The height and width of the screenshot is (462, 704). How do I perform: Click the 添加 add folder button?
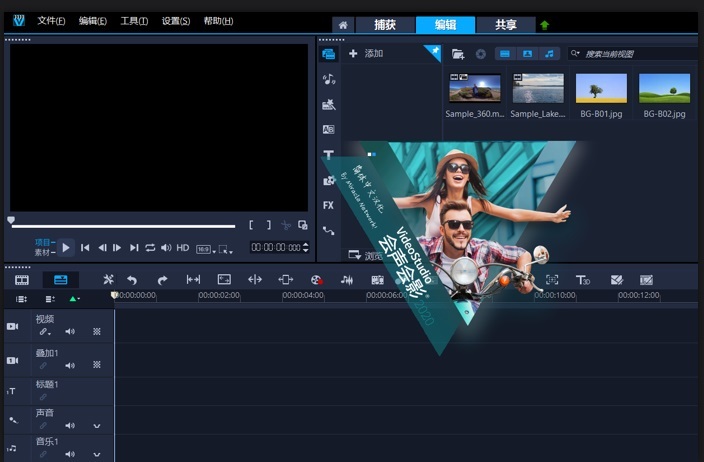(366, 54)
